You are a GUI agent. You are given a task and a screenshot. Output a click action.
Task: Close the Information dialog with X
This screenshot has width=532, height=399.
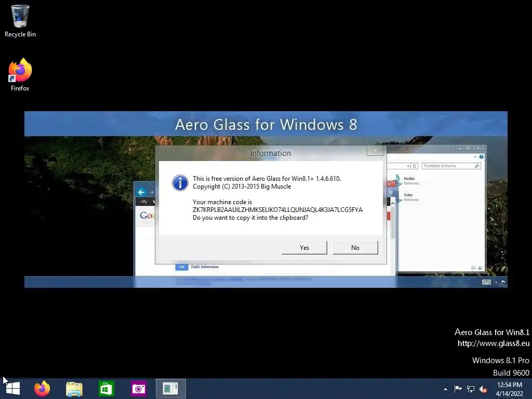click(x=375, y=151)
